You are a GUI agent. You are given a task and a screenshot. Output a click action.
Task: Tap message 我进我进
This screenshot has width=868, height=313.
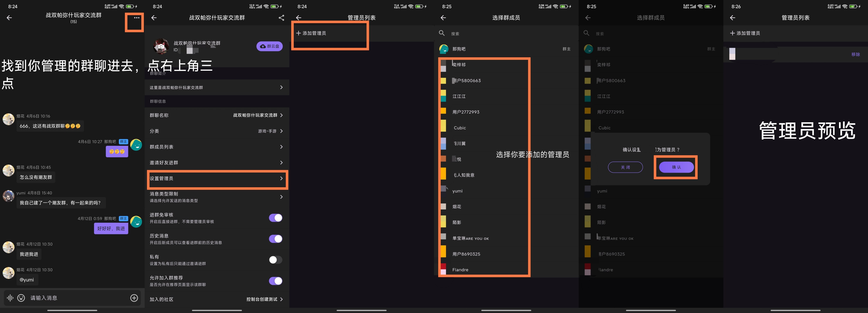pyautogui.click(x=29, y=254)
